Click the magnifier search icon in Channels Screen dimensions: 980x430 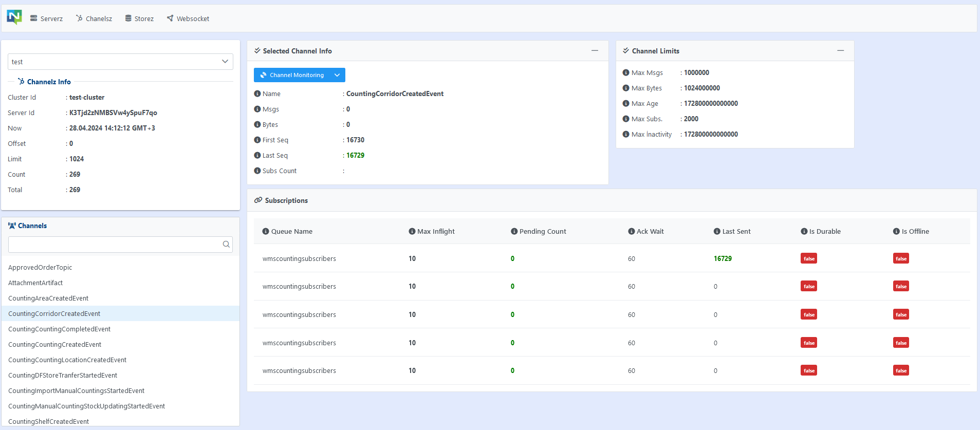(226, 245)
